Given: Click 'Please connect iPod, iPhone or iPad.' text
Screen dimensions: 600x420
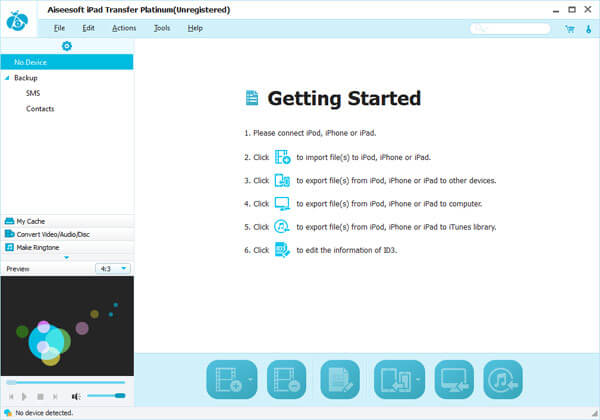Looking at the screenshot, I should click(315, 133).
